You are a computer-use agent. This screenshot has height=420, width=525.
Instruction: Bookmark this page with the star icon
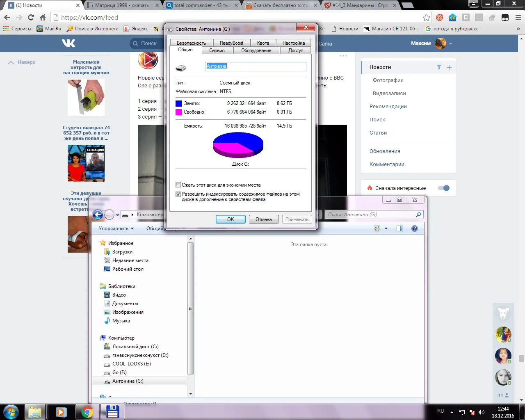click(x=427, y=17)
